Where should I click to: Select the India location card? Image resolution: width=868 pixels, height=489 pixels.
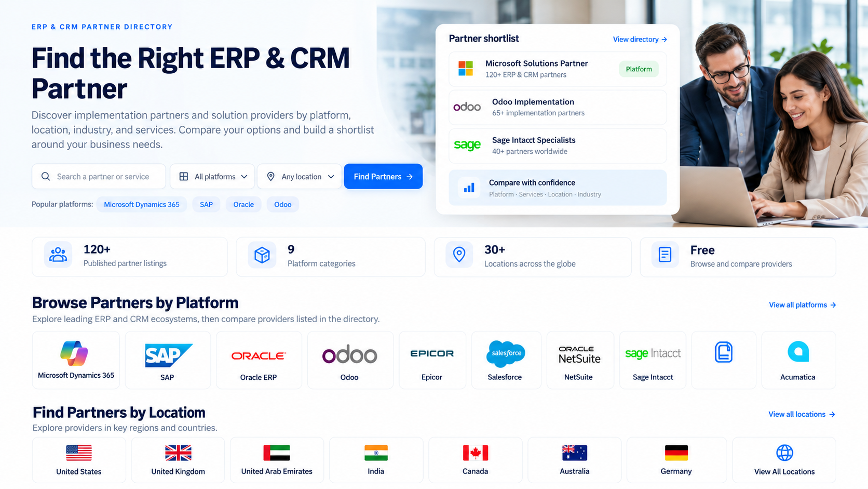click(376, 460)
